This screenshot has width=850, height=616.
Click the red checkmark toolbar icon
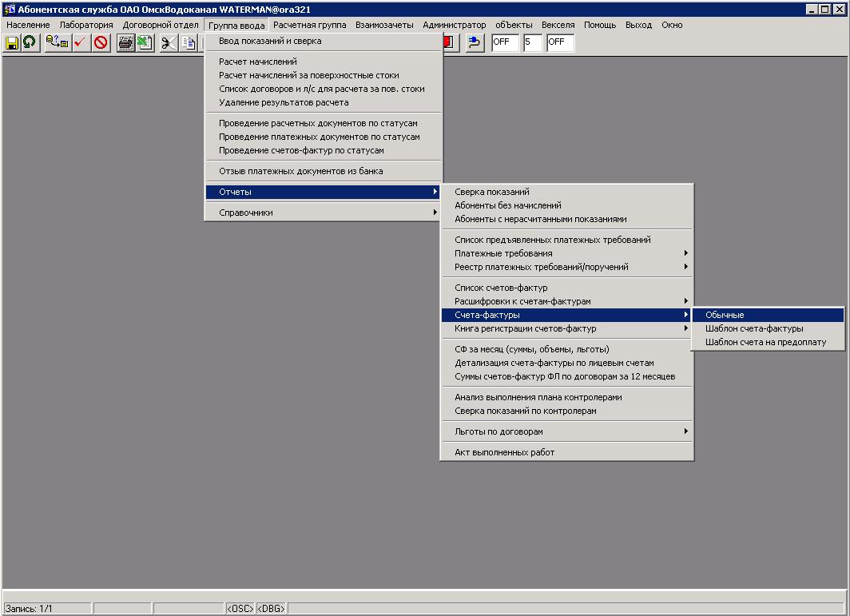coord(81,43)
